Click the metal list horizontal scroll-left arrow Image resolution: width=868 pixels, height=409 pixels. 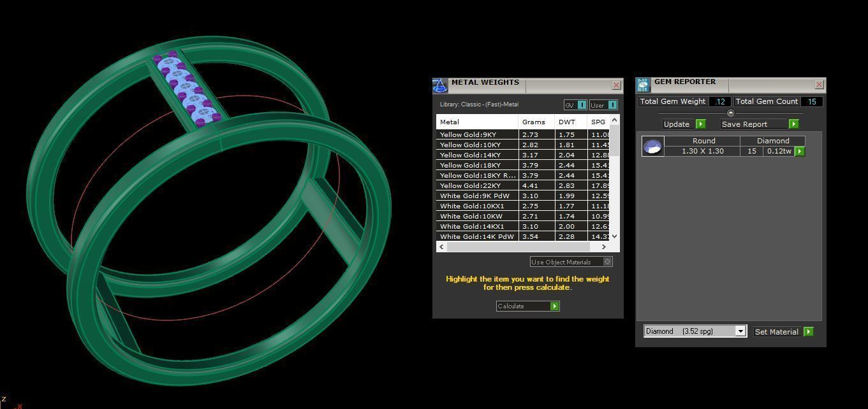coord(441,247)
